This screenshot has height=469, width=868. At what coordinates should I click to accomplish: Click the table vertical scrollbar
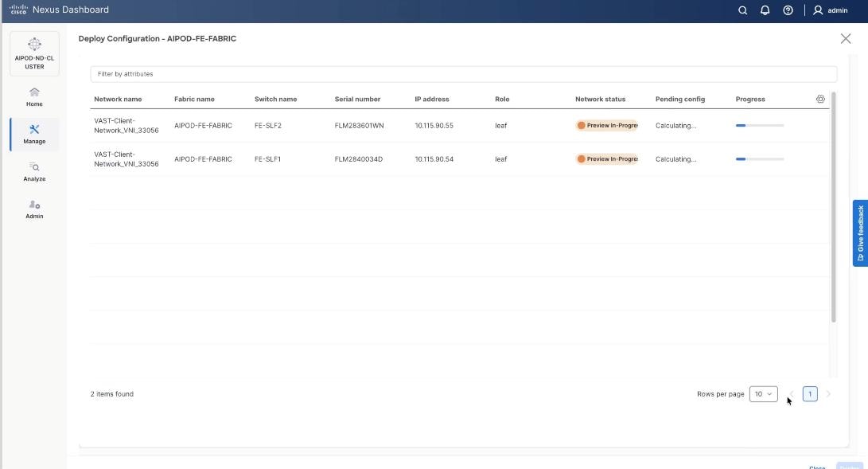834,208
